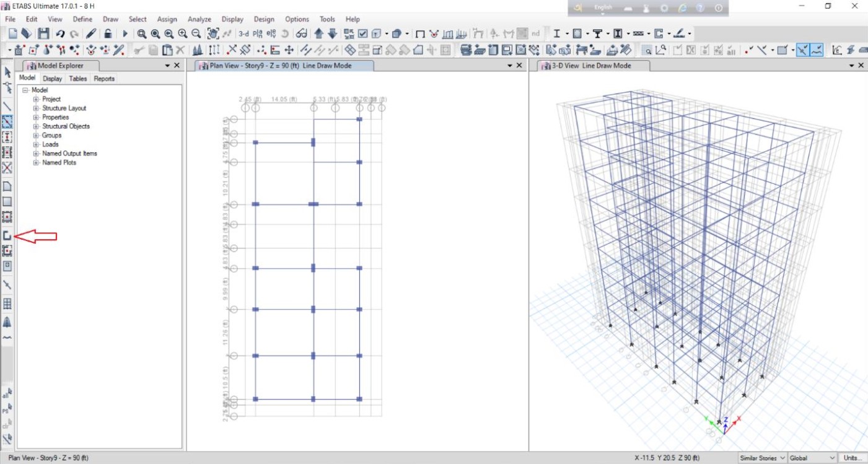
Task: Click the Run Analysis play arrow icon
Action: click(125, 33)
